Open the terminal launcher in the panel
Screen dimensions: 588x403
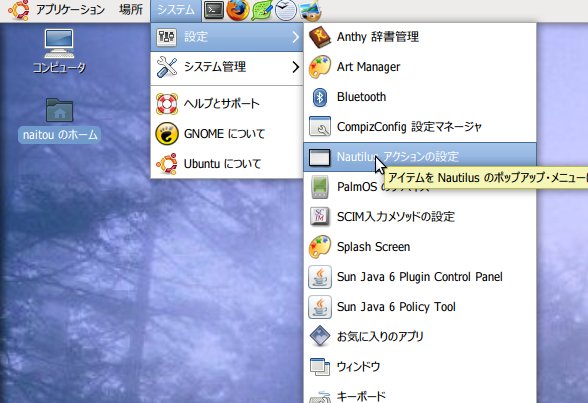214,10
